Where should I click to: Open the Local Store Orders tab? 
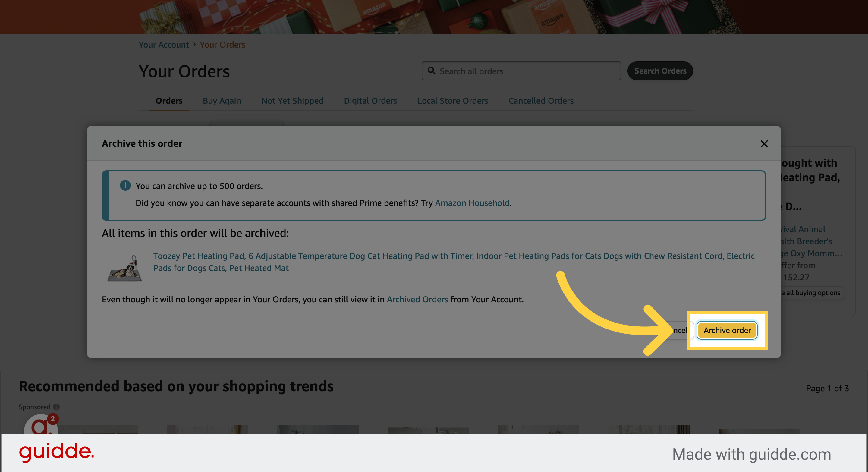click(452, 101)
